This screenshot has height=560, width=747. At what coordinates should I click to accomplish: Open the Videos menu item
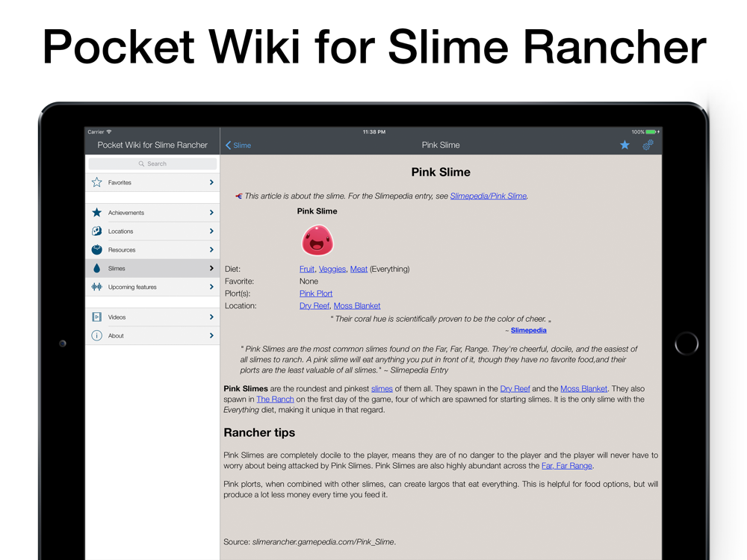pos(152,317)
